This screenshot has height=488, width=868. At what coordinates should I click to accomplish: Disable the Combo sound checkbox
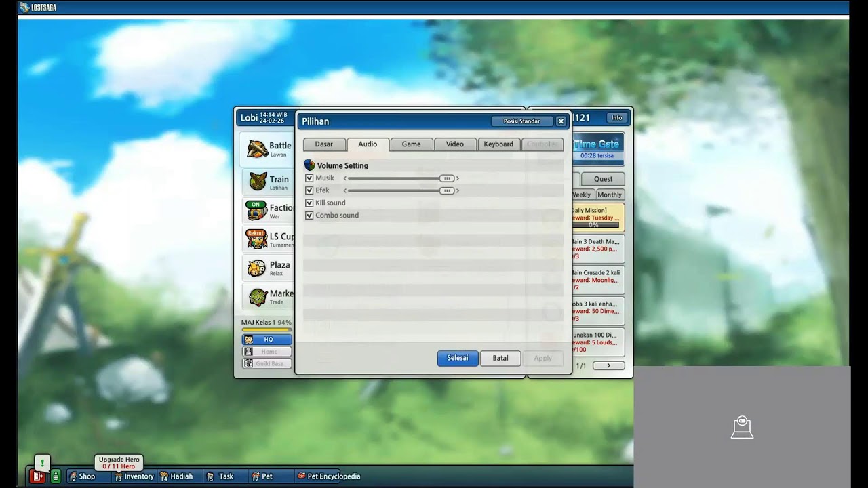309,216
